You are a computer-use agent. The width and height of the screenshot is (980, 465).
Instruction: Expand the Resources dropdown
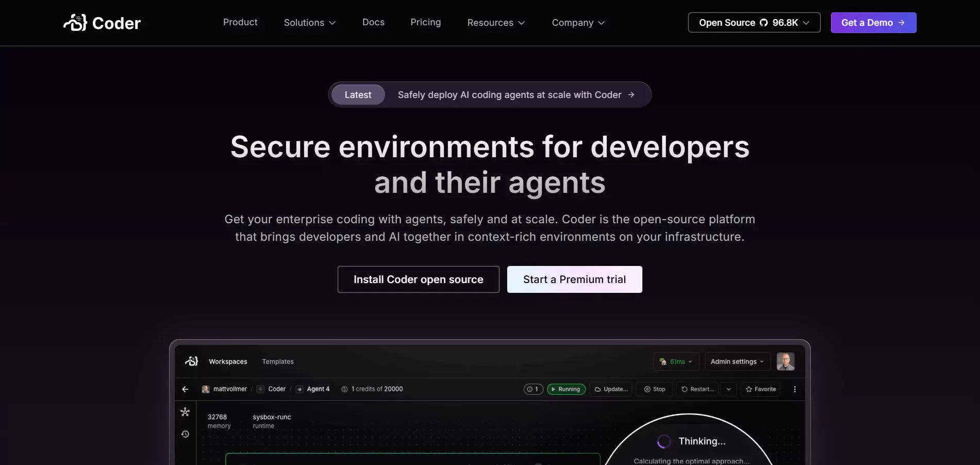(x=496, y=23)
